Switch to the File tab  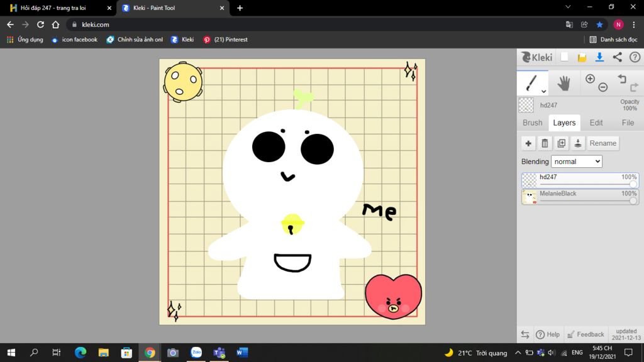(628, 123)
